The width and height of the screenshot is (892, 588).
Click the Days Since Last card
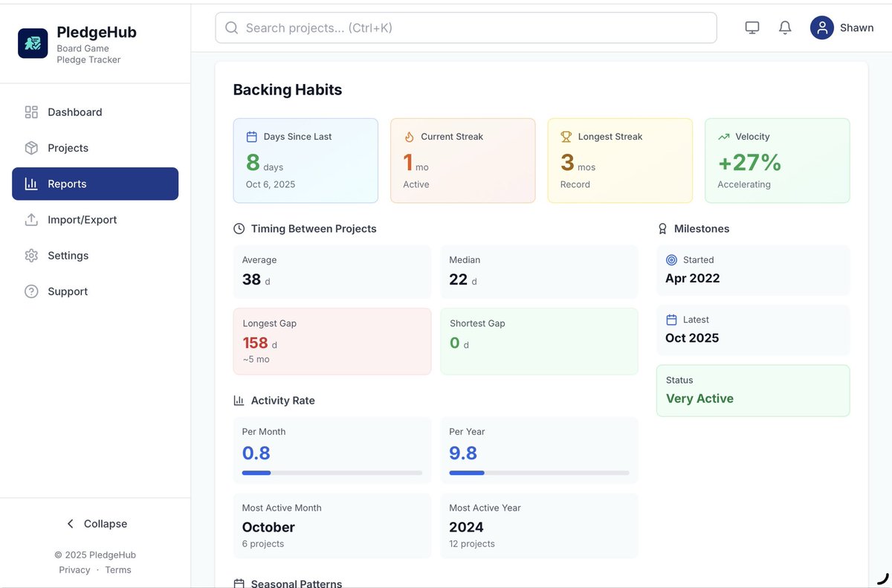tap(306, 161)
